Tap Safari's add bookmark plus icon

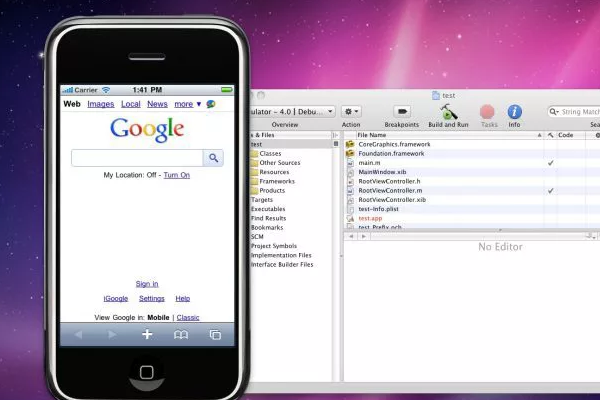click(147, 335)
